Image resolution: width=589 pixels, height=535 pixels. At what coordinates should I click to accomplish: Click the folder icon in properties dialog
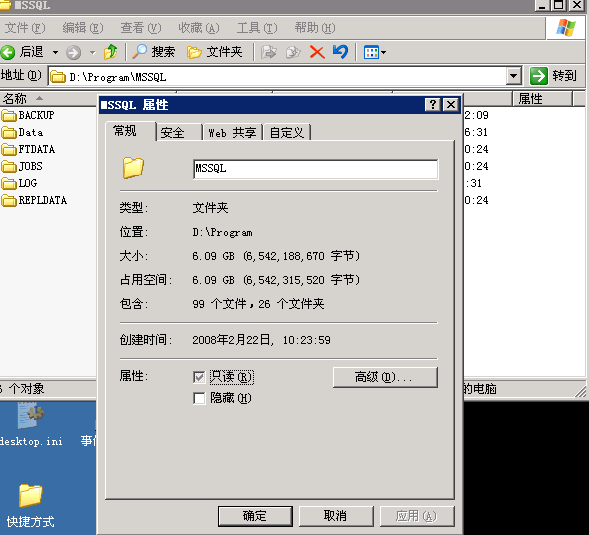133,167
